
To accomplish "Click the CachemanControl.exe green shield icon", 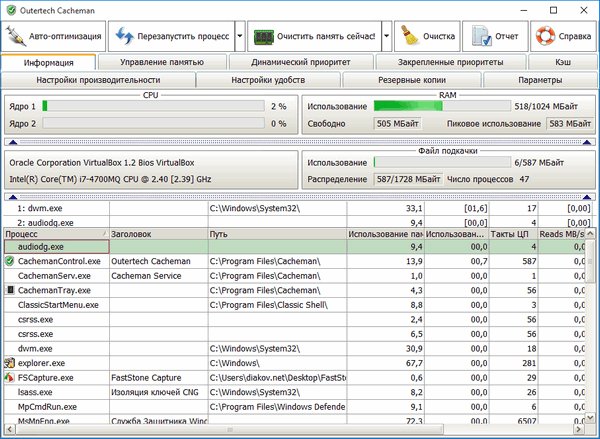I will point(9,261).
